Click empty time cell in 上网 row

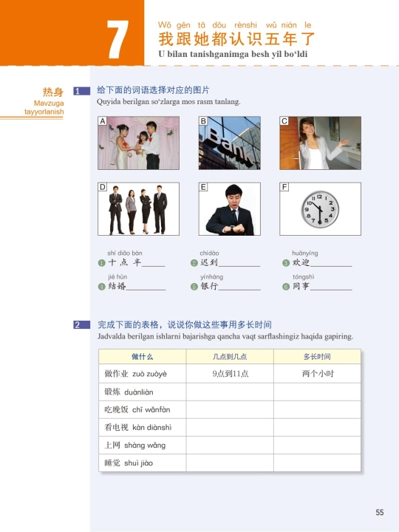pos(230,445)
